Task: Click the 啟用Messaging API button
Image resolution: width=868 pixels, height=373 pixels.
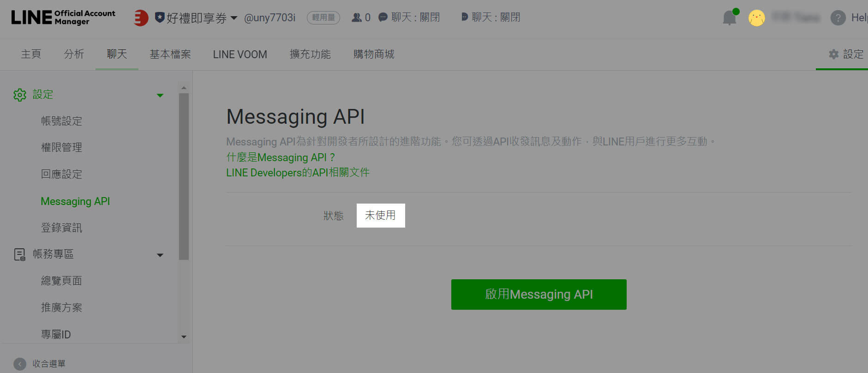Action: click(539, 295)
